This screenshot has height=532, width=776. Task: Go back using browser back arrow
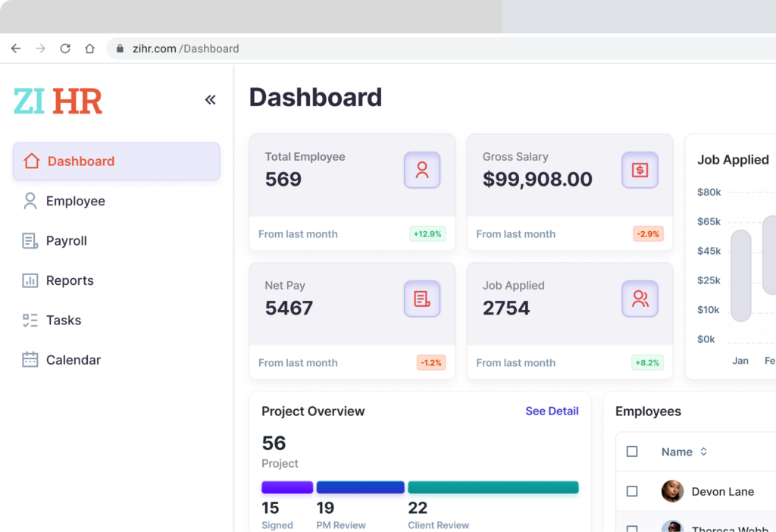pyautogui.click(x=16, y=49)
